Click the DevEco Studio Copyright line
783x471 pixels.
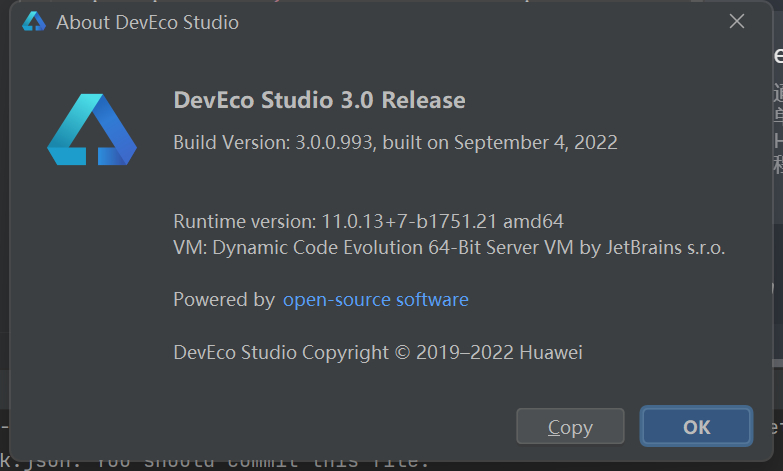[378, 353]
